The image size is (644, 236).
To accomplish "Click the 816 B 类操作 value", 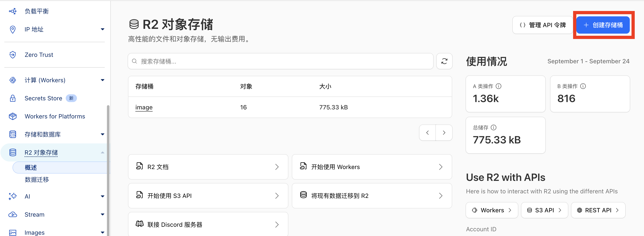I will coord(566,99).
